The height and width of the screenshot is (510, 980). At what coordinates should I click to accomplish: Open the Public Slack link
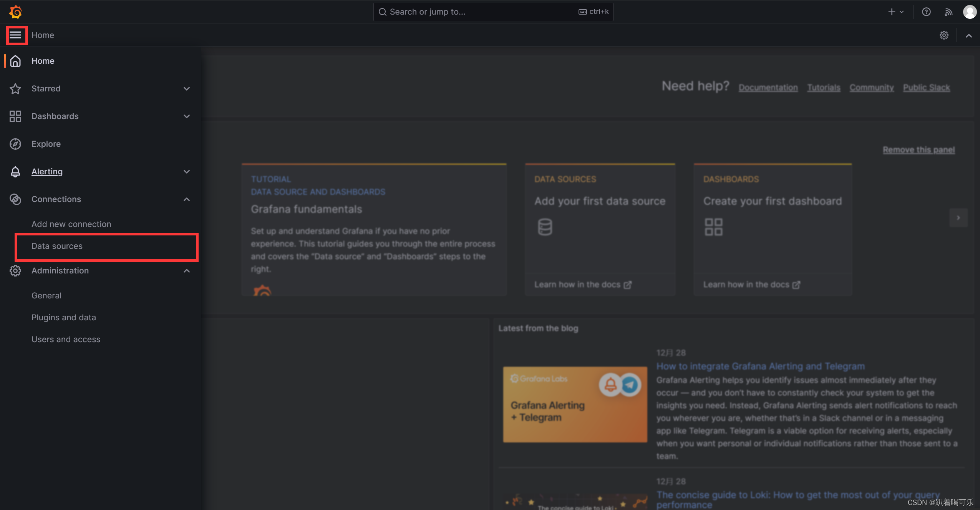(x=926, y=88)
